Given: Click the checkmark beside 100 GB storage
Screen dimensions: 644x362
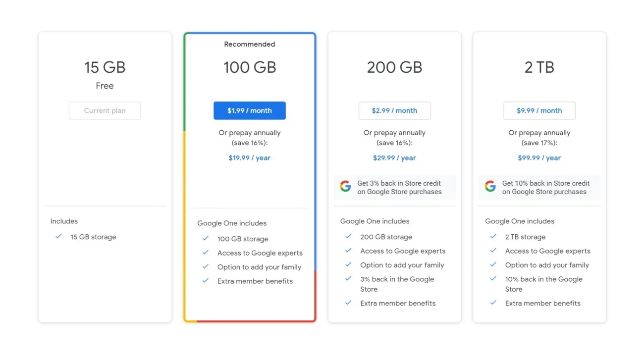Looking at the screenshot, I should (206, 238).
